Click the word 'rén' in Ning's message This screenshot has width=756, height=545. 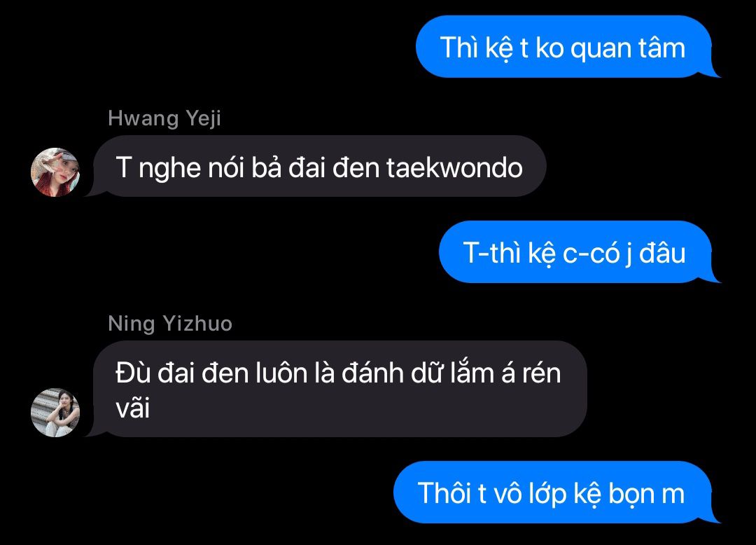pyautogui.click(x=542, y=373)
